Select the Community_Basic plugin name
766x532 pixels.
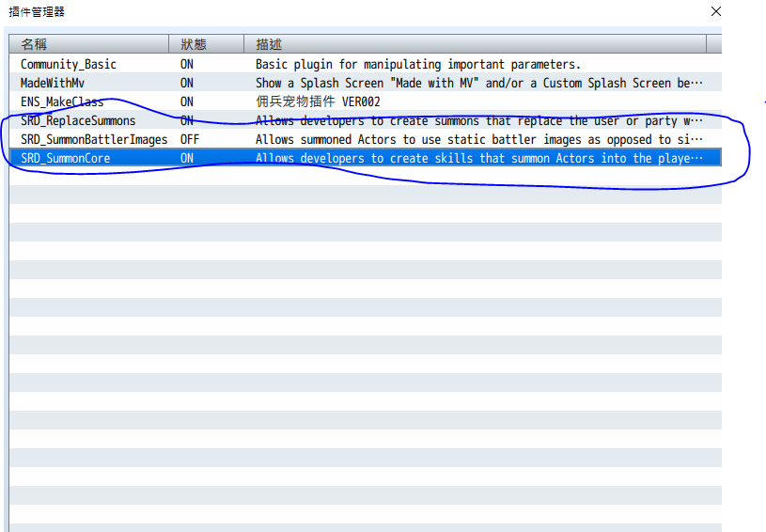69,64
